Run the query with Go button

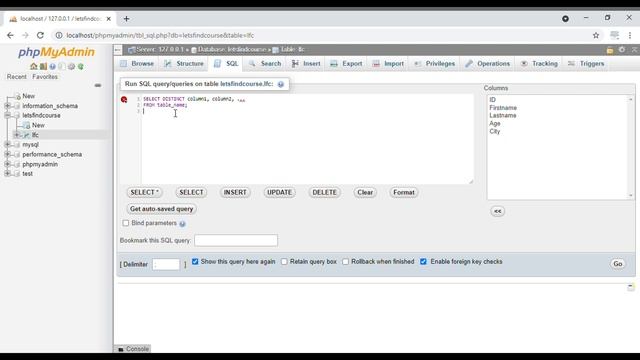618,264
